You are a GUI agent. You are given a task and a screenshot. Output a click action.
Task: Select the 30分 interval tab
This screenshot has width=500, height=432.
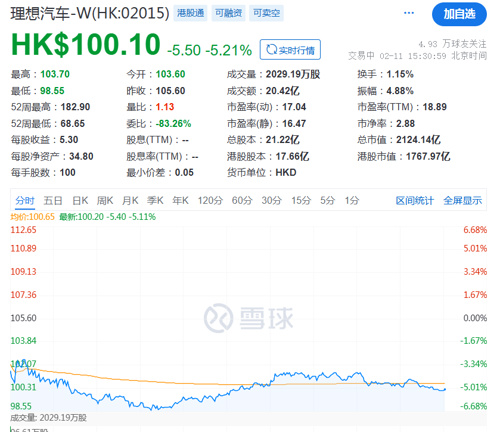pyautogui.click(x=271, y=201)
